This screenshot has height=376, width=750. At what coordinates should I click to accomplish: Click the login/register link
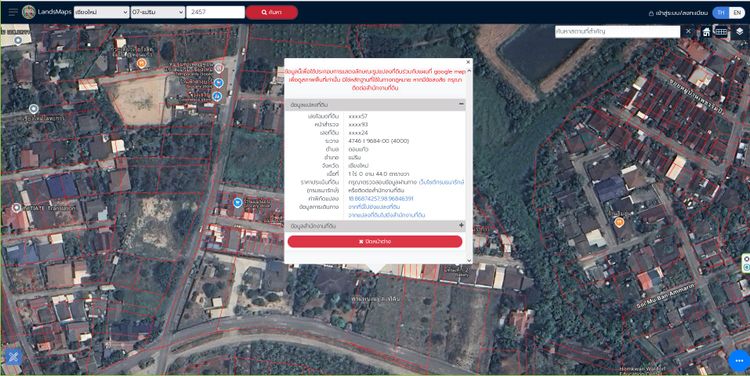point(678,13)
